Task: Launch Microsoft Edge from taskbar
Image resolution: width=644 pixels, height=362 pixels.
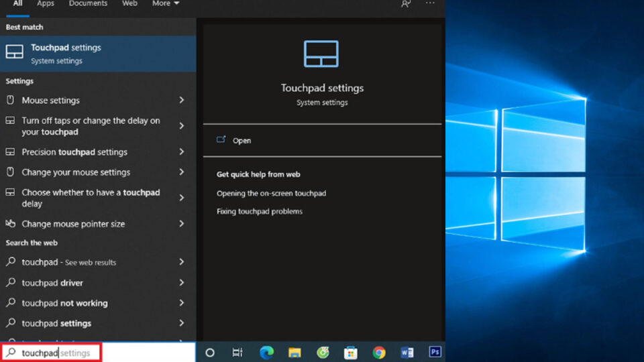Action: [x=266, y=353]
